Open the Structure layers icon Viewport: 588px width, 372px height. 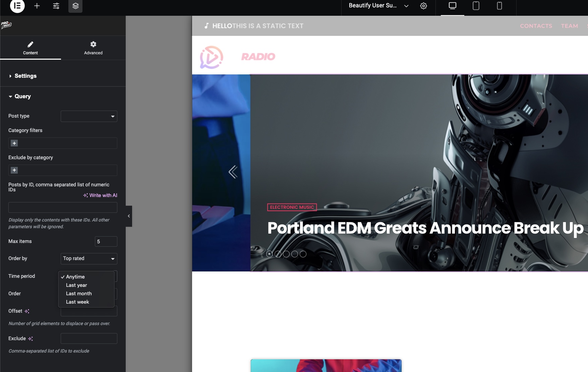click(75, 6)
